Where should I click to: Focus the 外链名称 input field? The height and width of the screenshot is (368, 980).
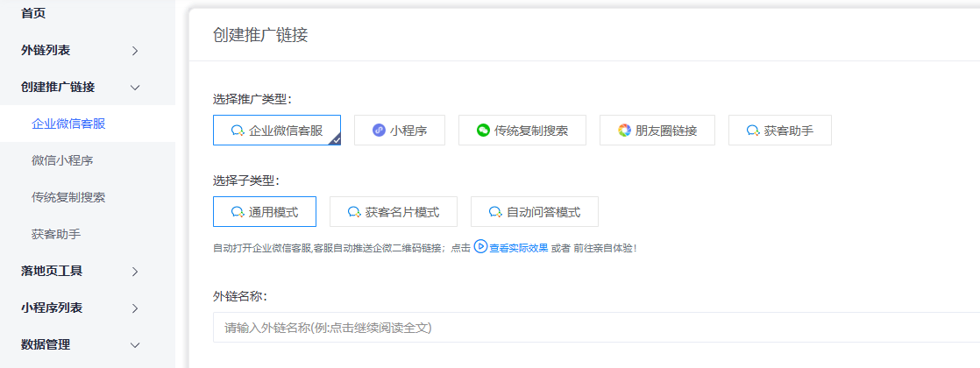[x=596, y=328]
